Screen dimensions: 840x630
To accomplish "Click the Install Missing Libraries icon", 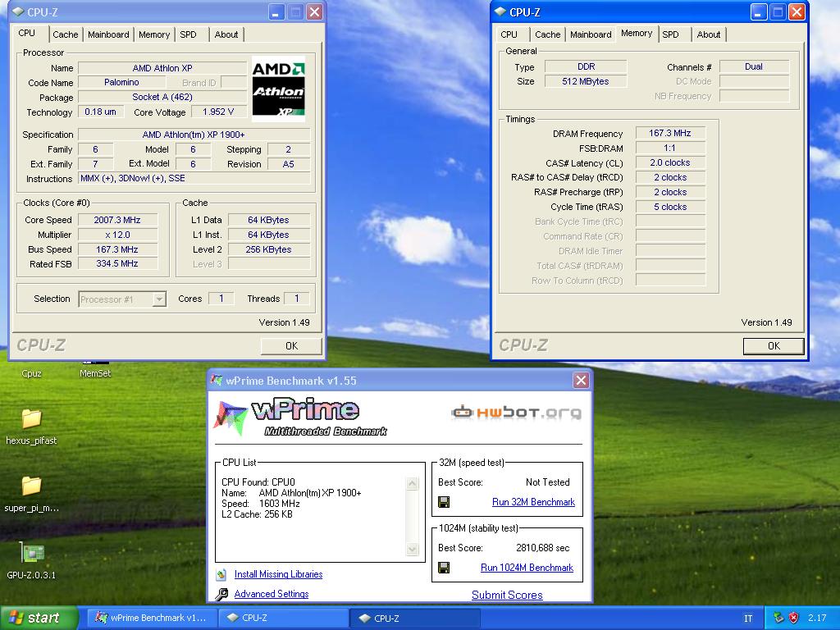I will click(221, 574).
